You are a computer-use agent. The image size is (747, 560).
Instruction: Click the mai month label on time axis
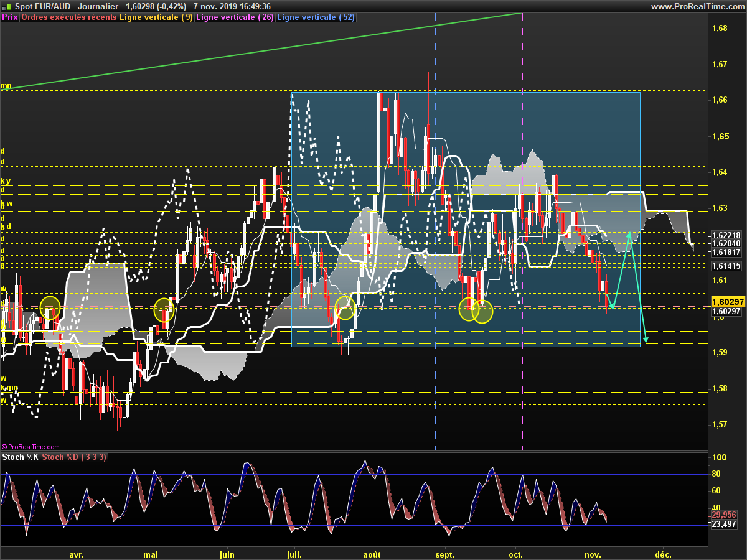point(151,554)
